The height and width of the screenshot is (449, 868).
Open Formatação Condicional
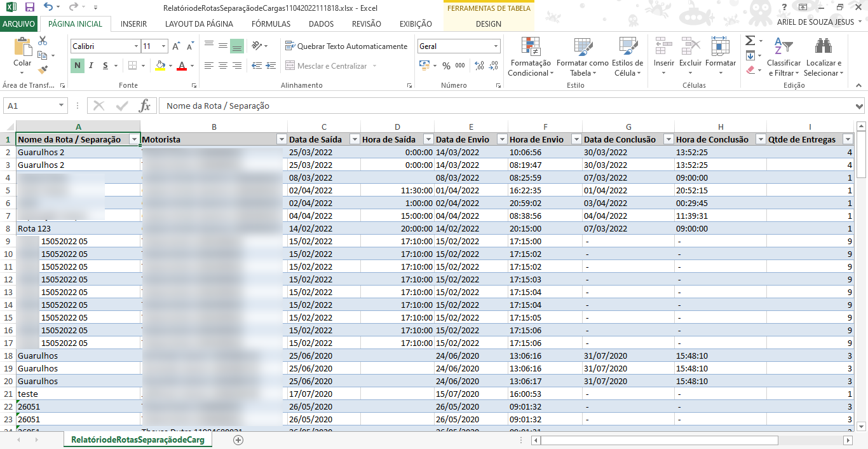point(529,57)
